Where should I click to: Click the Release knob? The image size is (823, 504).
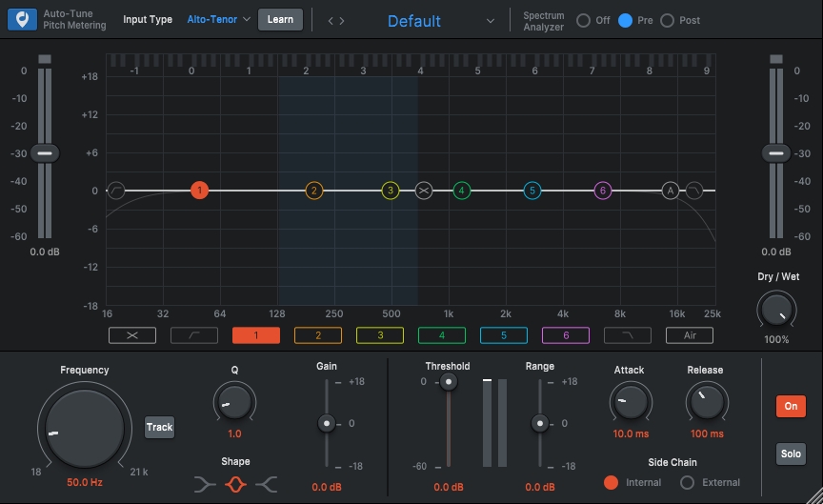coord(707,403)
